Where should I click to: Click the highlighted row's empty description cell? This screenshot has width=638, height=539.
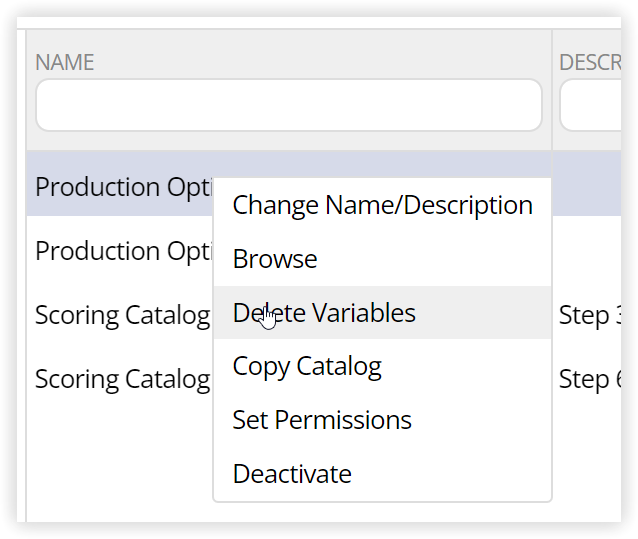tap(588, 187)
